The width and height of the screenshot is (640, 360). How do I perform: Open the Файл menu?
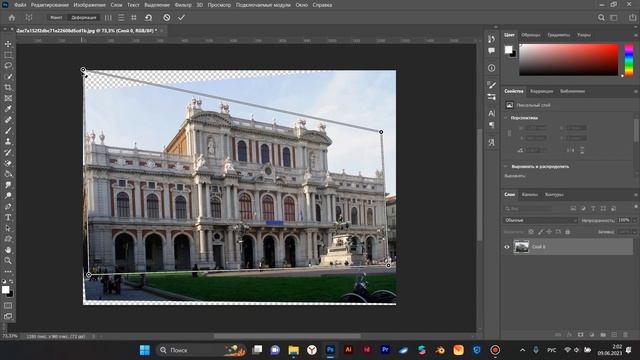(x=20, y=5)
